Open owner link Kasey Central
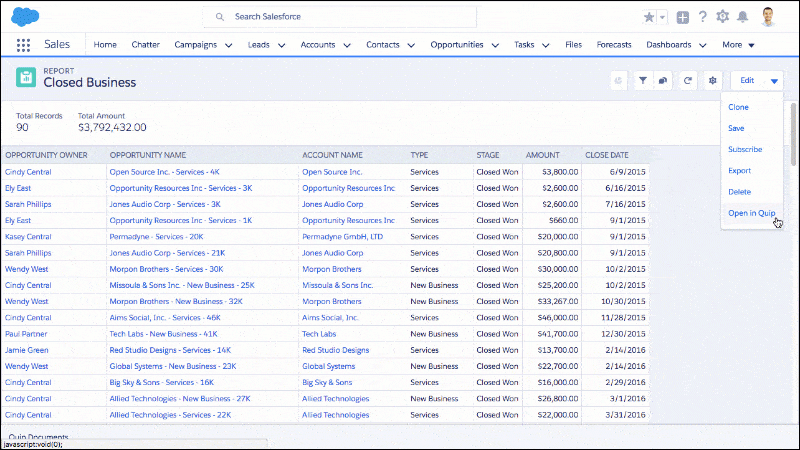 click(x=28, y=237)
